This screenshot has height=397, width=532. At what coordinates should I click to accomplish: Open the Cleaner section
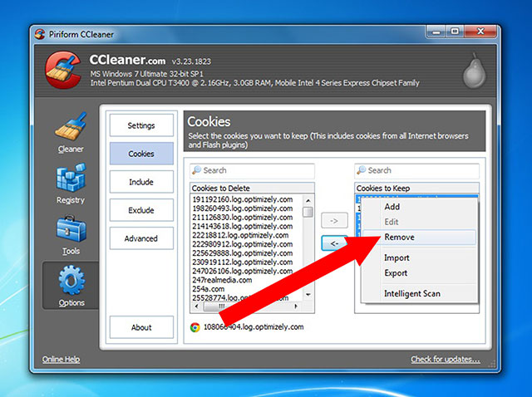tap(70, 132)
